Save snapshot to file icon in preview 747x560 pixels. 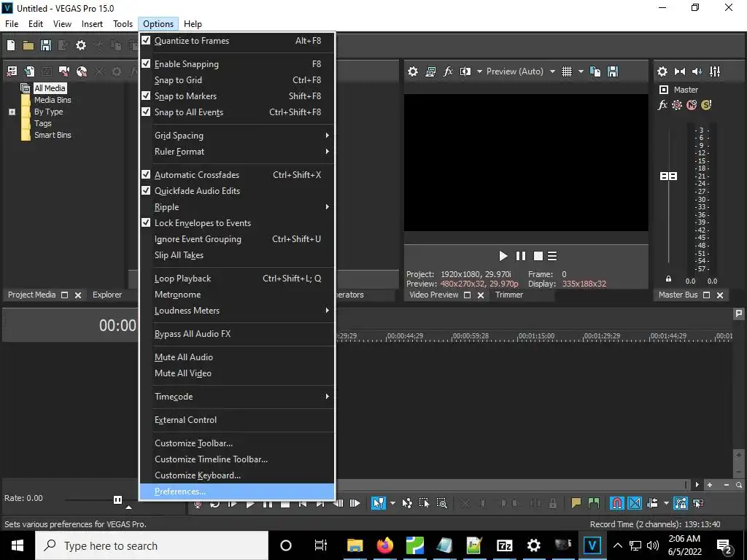coord(613,71)
